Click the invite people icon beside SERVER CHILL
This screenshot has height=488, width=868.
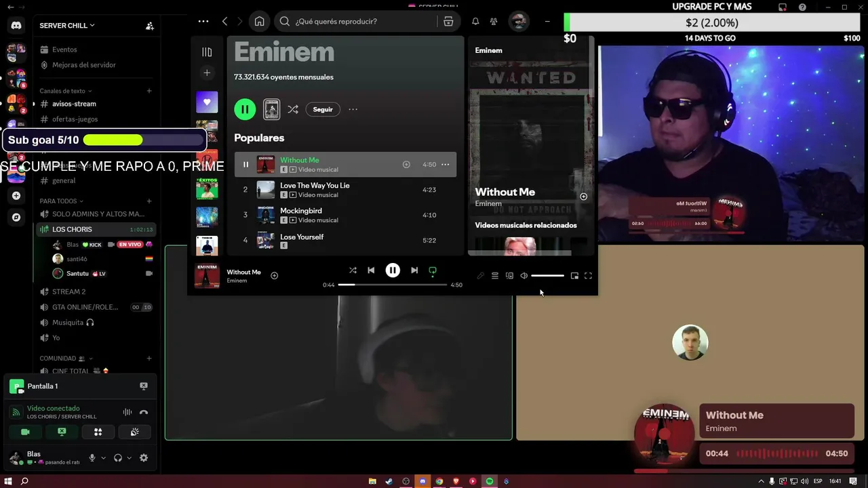click(x=150, y=26)
